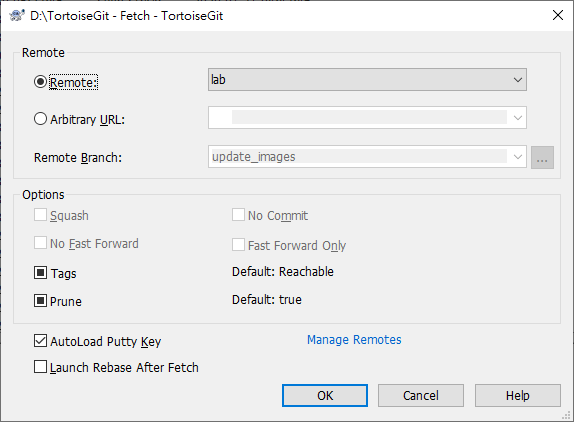The image size is (574, 422).
Task: Expand the Remote Branch dropdown arrow
Action: (x=517, y=157)
